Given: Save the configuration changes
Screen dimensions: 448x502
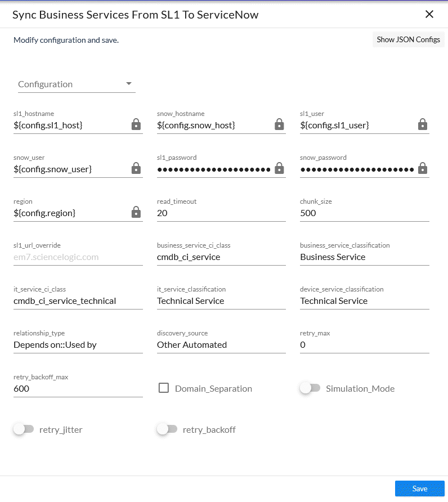Looking at the screenshot, I should click(419, 488).
